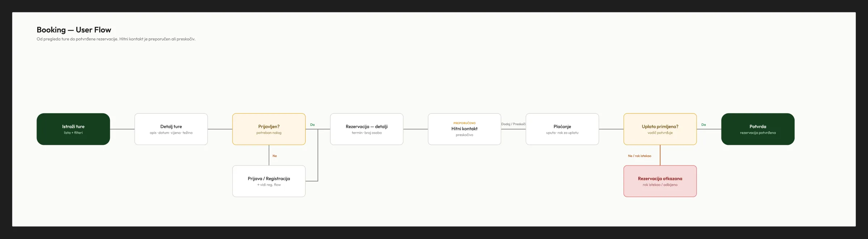Select the 'potreban nalog' caption
Viewport: 868px width, 239px height.
(x=269, y=133)
